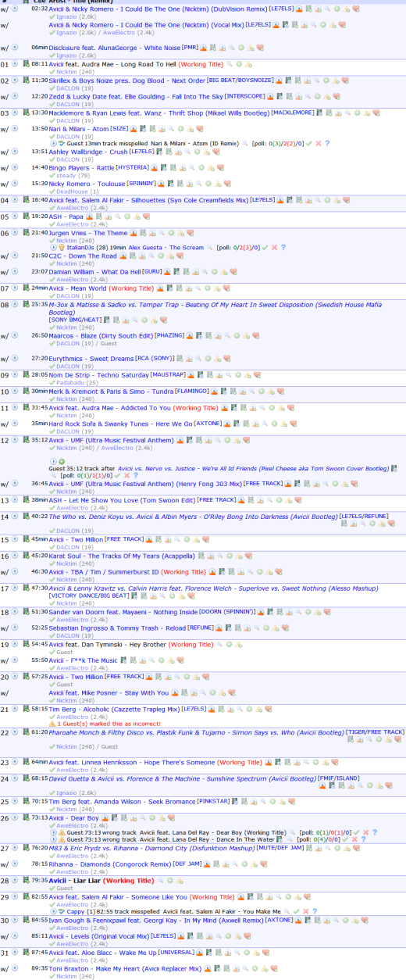This screenshot has width=406, height=980.
Task: Open Sander van Doorn - Nothing Inside link
Action: (123, 611)
